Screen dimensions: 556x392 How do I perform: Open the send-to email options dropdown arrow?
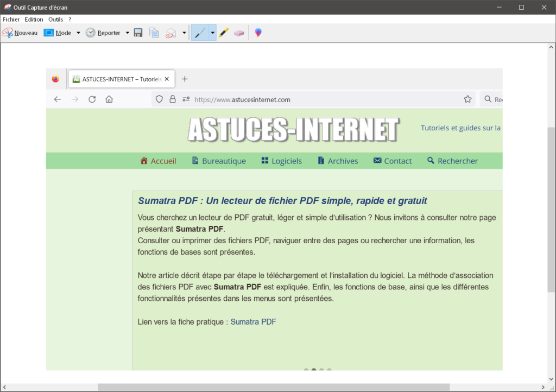click(184, 33)
